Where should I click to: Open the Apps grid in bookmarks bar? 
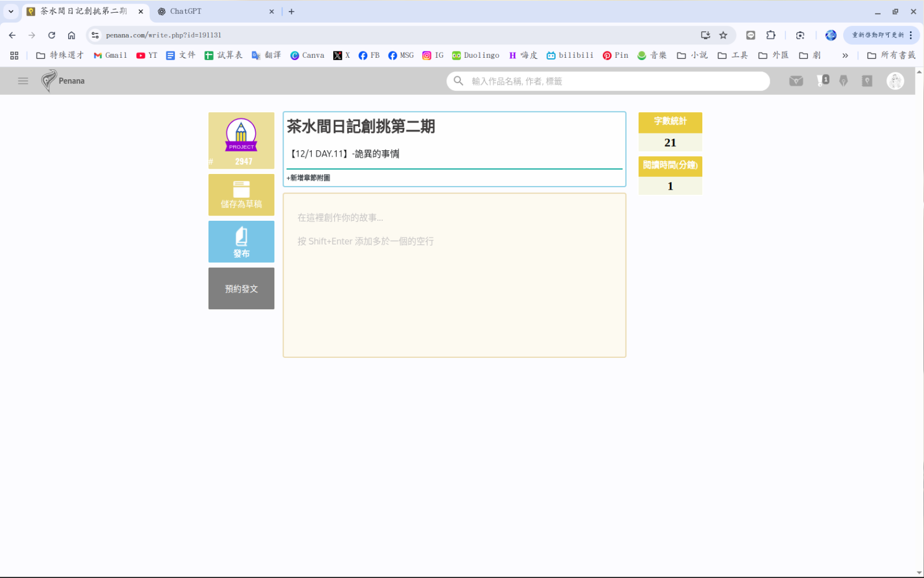[14, 55]
